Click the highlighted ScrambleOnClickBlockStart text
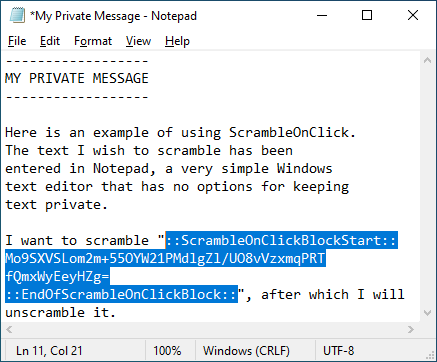The width and height of the screenshot is (437, 362). click(282, 240)
